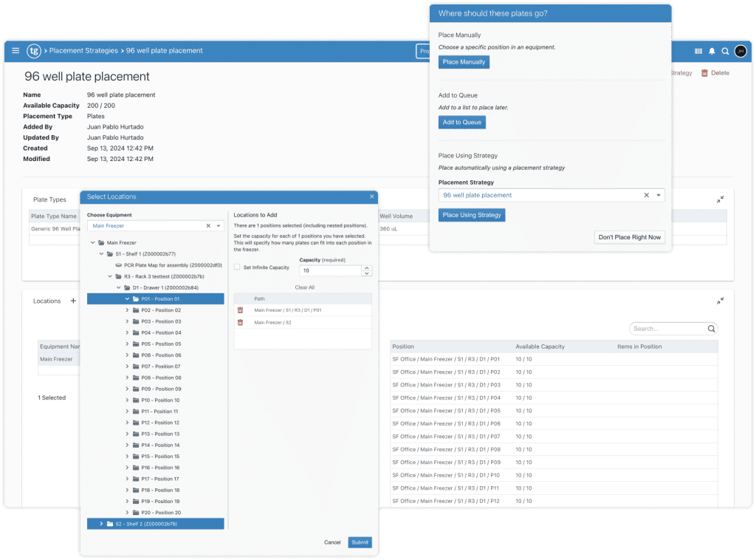Click the Search field above the positions table
This screenshot has height=560, width=756.
pos(668,329)
